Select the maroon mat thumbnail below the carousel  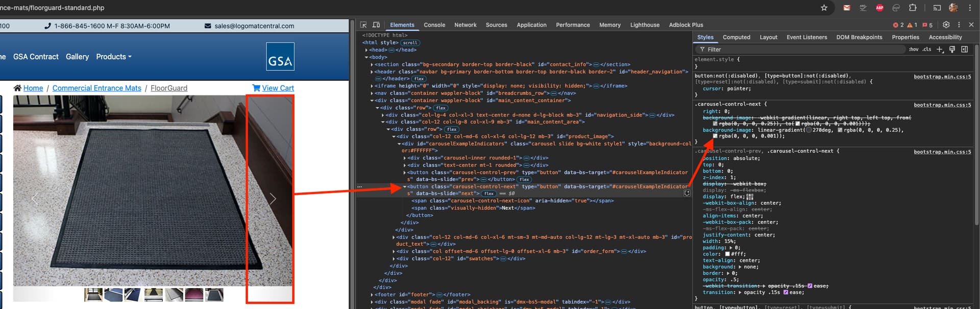click(x=194, y=295)
